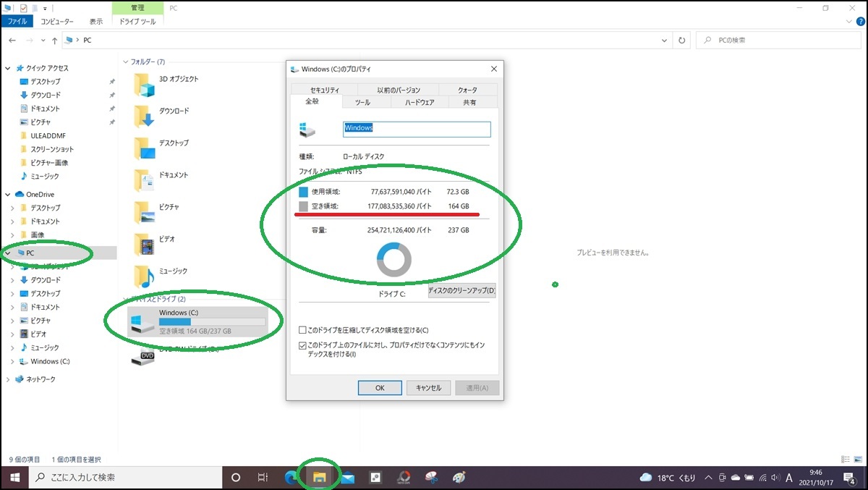868x490 pixels.
Task: Open the Mail app from the taskbar
Action: pos(348,477)
